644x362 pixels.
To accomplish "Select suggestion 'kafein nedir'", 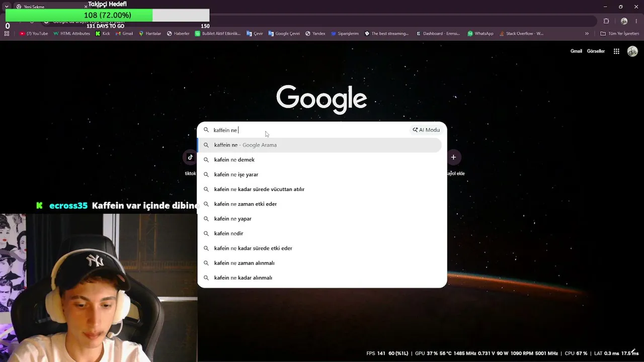I will point(319,233).
